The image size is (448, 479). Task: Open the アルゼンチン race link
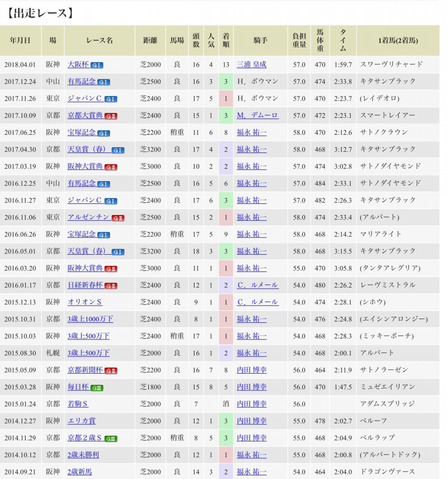tap(89, 217)
